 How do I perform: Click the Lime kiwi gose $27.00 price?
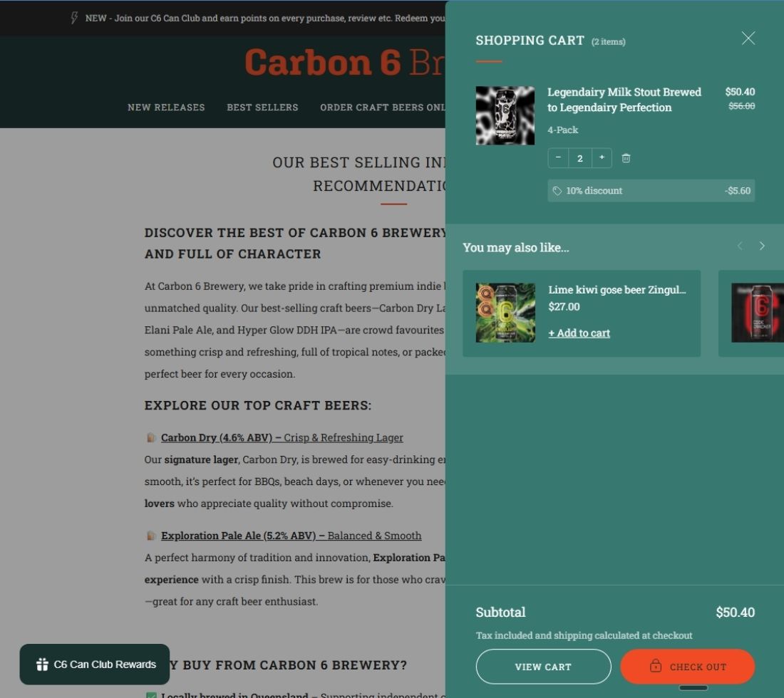[x=564, y=307]
